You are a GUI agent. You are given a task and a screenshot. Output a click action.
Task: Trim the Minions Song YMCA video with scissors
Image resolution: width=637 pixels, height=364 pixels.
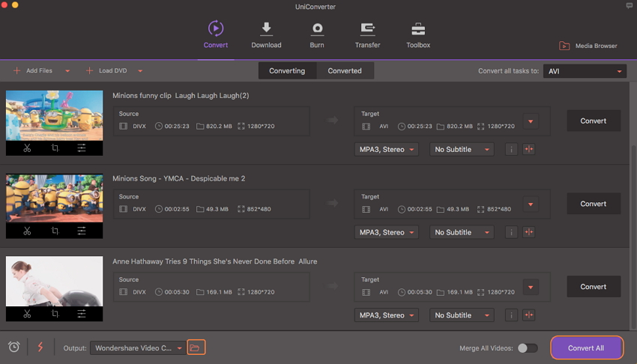coord(27,231)
